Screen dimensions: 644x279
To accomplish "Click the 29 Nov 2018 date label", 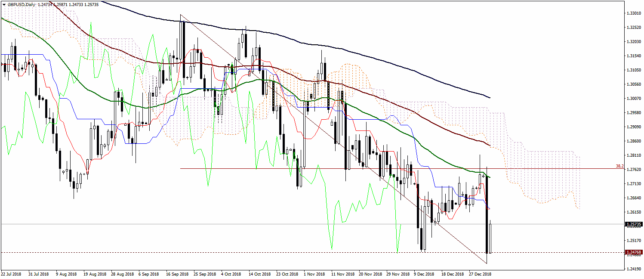I will [x=398, y=274].
